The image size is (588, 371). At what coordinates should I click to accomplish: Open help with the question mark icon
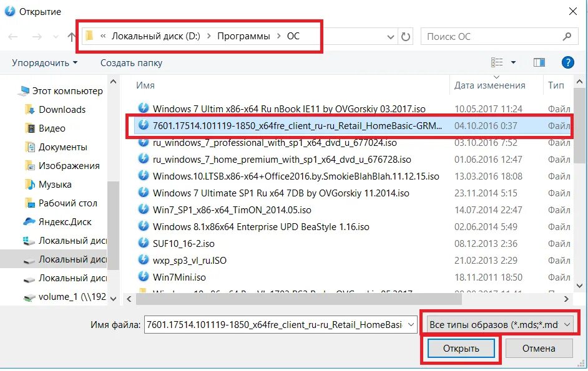(x=568, y=62)
